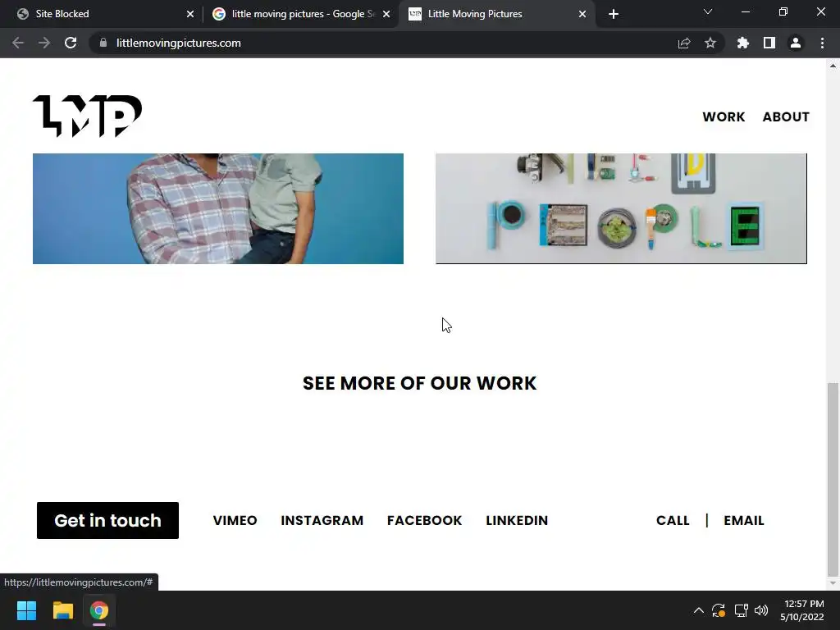Image resolution: width=840 pixels, height=630 pixels.
Task: Open the father and child project thumbnail
Action: point(218,208)
